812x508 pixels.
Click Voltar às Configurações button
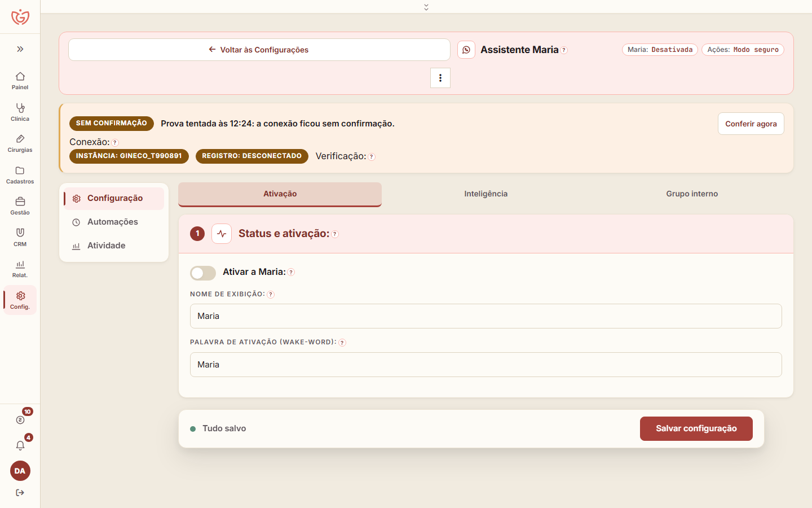coord(259,50)
